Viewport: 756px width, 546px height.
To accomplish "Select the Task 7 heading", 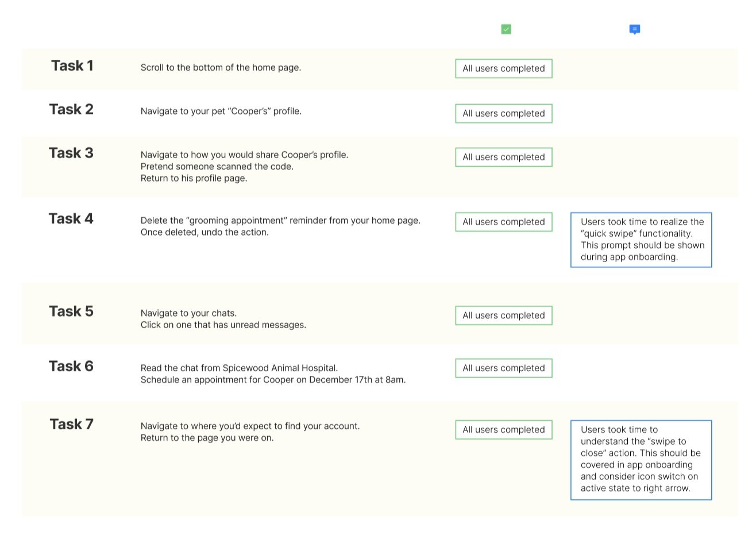I will pyautogui.click(x=71, y=424).
